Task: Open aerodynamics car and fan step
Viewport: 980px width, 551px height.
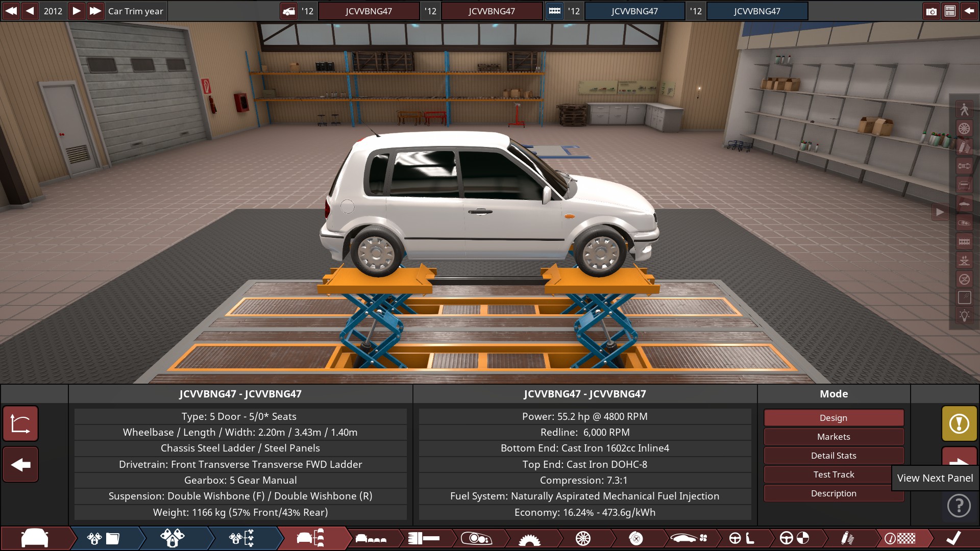Action: [689, 538]
